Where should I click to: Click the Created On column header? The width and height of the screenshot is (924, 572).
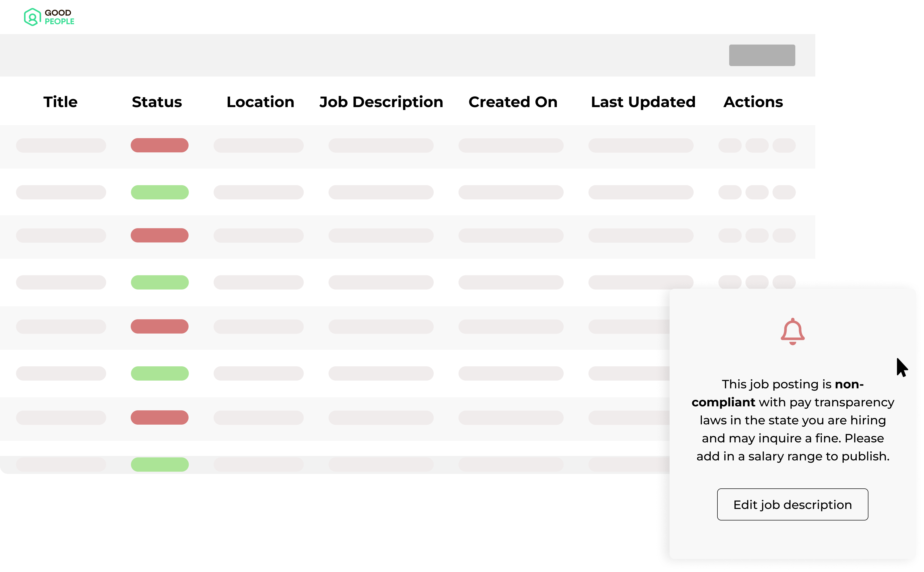tap(513, 102)
